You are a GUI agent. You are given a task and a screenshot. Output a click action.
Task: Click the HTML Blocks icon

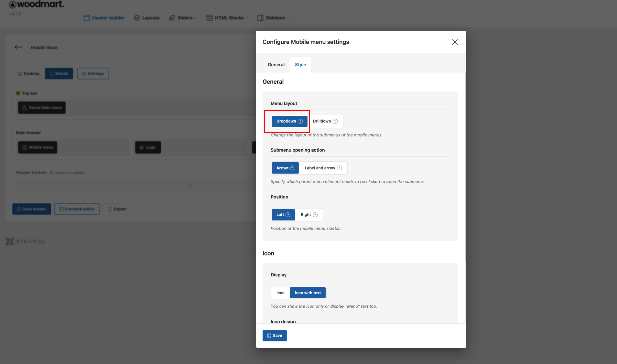point(210,18)
